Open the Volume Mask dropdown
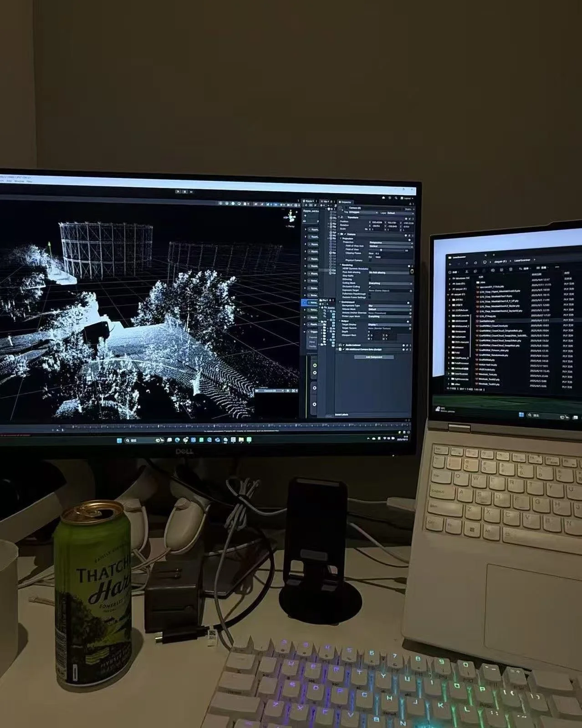Screen dimensions: 582x728 (390, 309)
